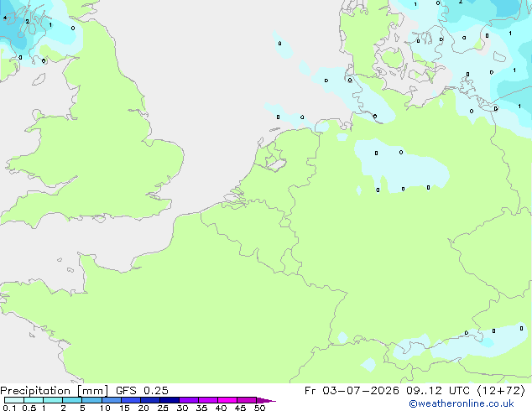Click the "45" legend scale label
The width and height of the screenshot is (532, 411).
[240, 408]
